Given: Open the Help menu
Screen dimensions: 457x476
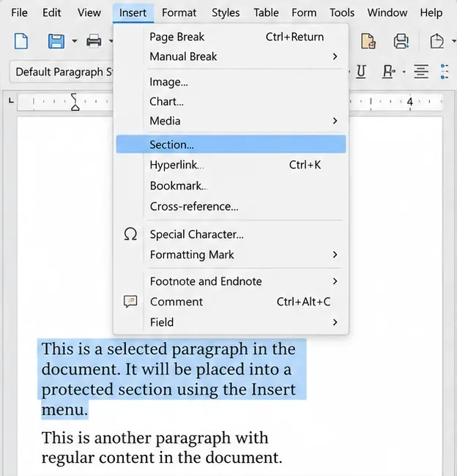Looking at the screenshot, I should [431, 12].
